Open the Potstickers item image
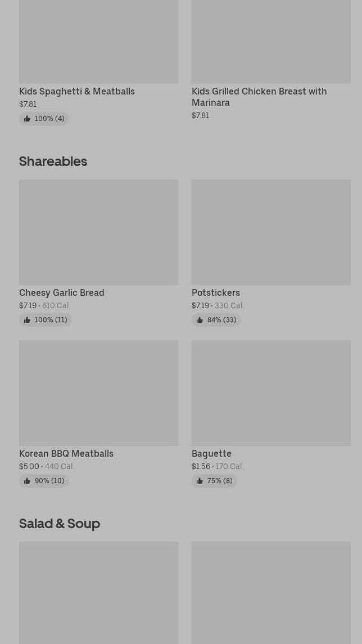Image resolution: width=362 pixels, height=644 pixels. 271,232
